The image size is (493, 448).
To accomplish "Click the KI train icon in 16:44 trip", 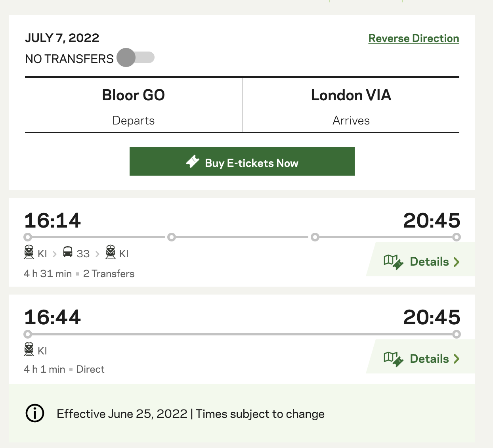I will [x=29, y=349].
